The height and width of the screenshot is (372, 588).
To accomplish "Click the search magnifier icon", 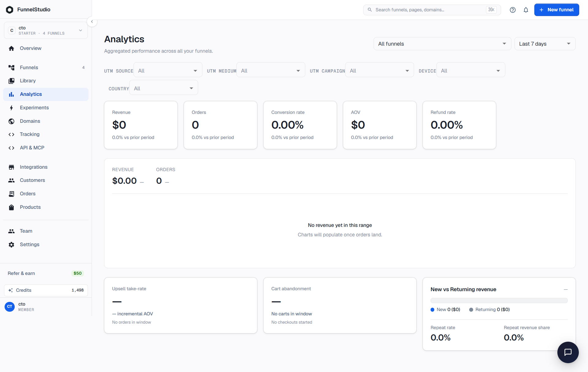I will (x=370, y=10).
